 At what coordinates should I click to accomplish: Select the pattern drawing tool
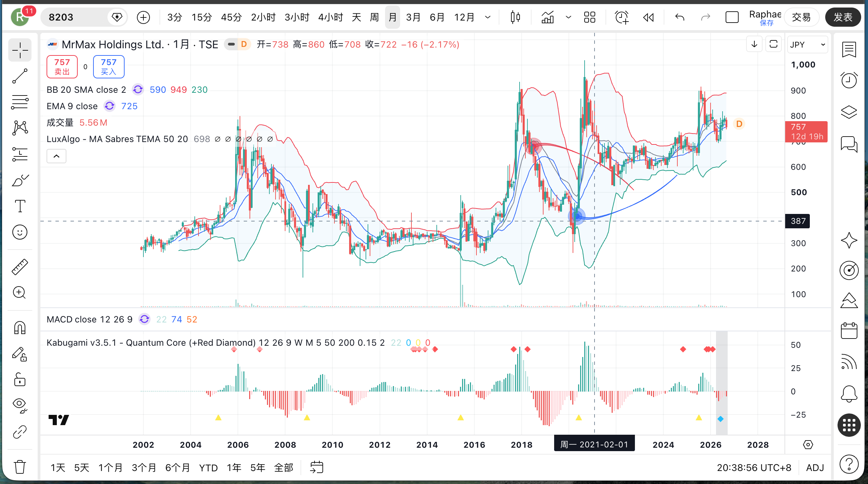tap(20, 128)
